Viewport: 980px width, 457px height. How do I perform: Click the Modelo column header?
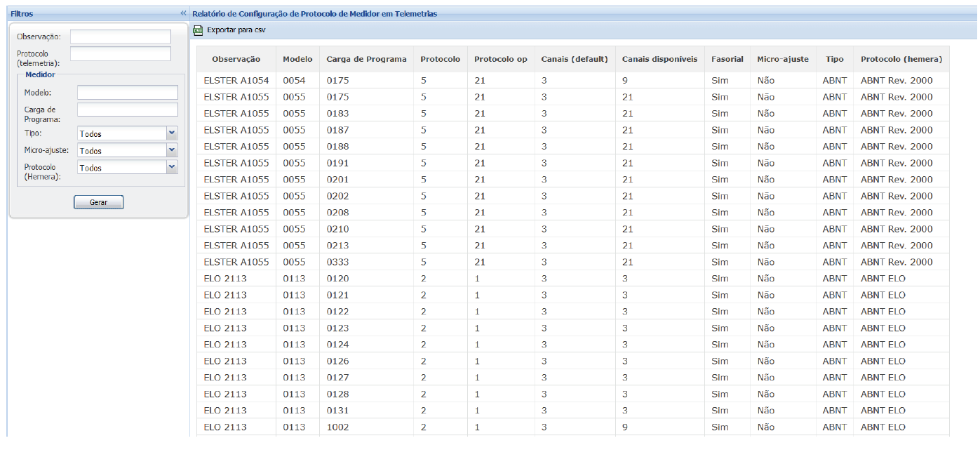[297, 59]
